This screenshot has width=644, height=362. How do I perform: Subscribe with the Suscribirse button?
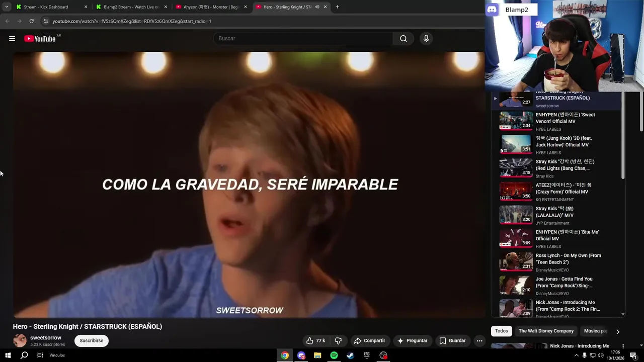point(92,341)
